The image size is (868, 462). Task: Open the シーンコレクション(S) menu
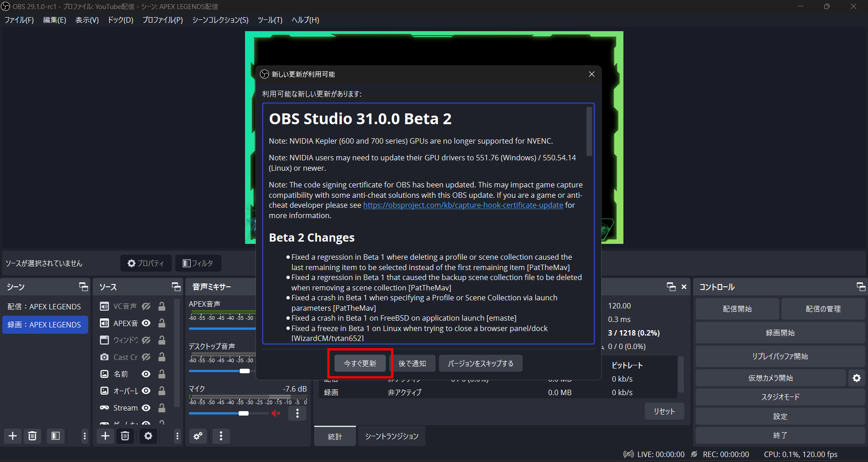click(x=220, y=20)
